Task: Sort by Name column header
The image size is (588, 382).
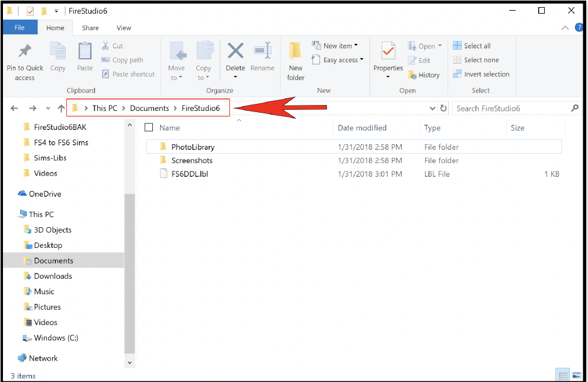Action: (170, 128)
